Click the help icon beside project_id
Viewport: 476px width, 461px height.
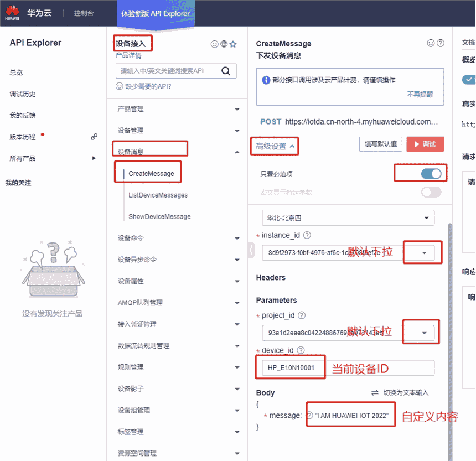[x=302, y=315]
